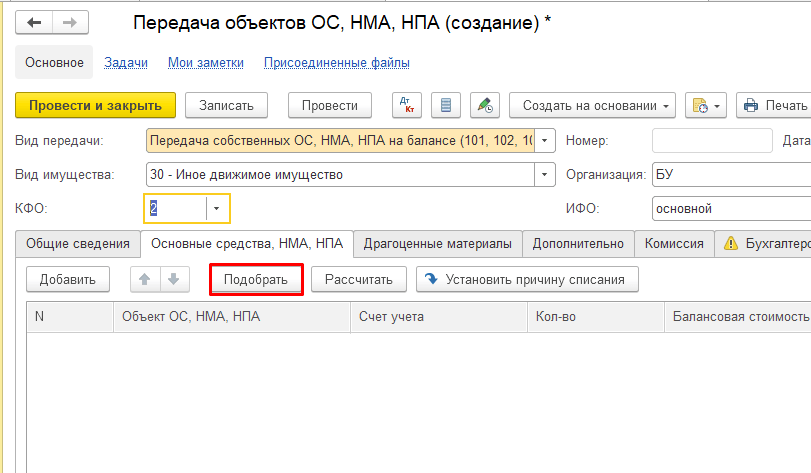Click the forward navigation arrow
This screenshot has width=811, height=473.
coord(68,22)
